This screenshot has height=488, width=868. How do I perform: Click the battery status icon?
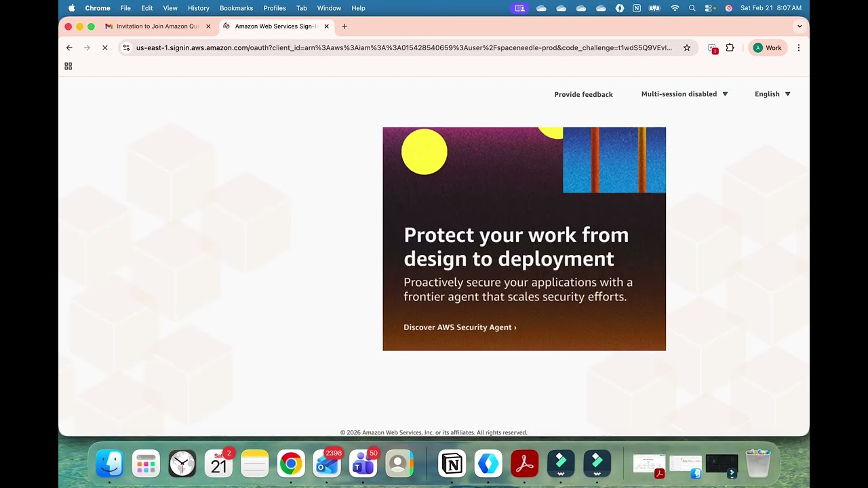(654, 8)
